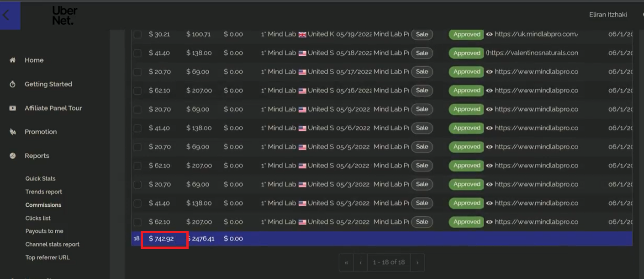Open the Top referrer URL report
The image size is (644, 279).
(x=48, y=258)
